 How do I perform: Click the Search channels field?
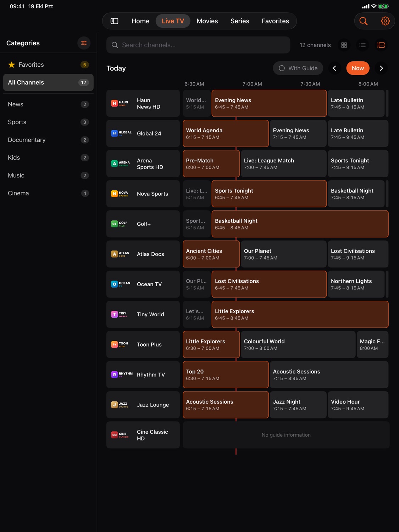[x=198, y=45]
